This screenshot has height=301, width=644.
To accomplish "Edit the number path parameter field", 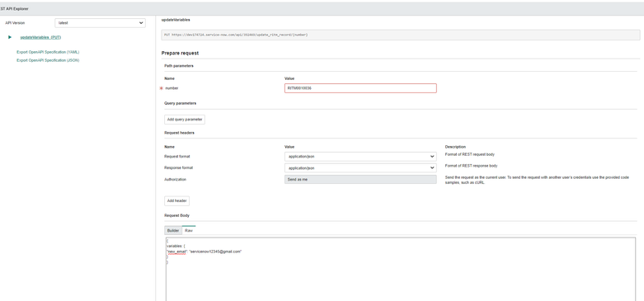I will click(360, 88).
